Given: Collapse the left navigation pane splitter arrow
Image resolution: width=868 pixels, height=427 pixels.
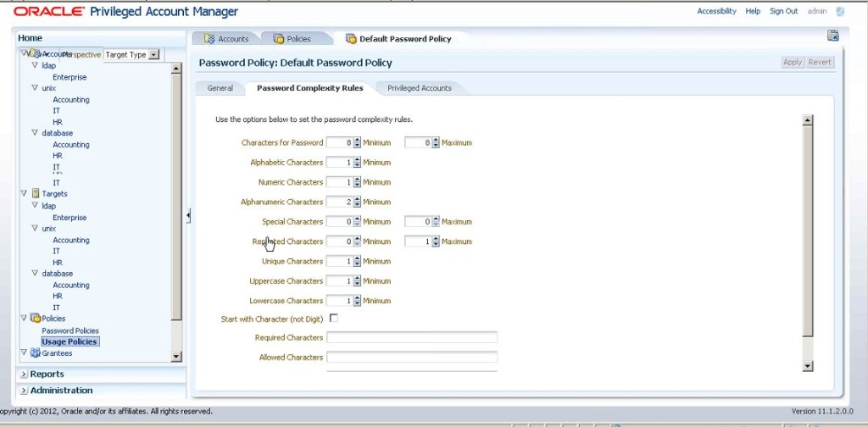Looking at the screenshot, I should click(x=188, y=216).
